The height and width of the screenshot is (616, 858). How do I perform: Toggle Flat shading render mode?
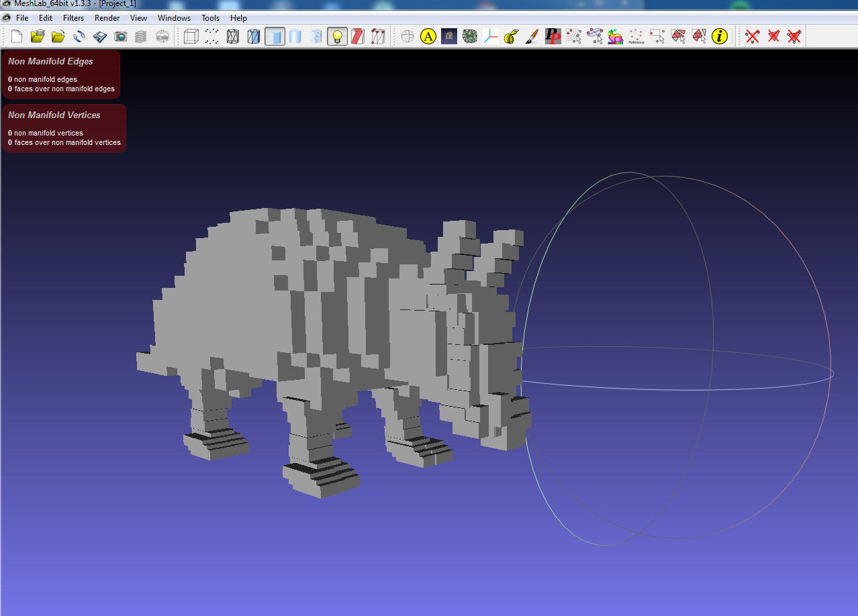pos(275,36)
